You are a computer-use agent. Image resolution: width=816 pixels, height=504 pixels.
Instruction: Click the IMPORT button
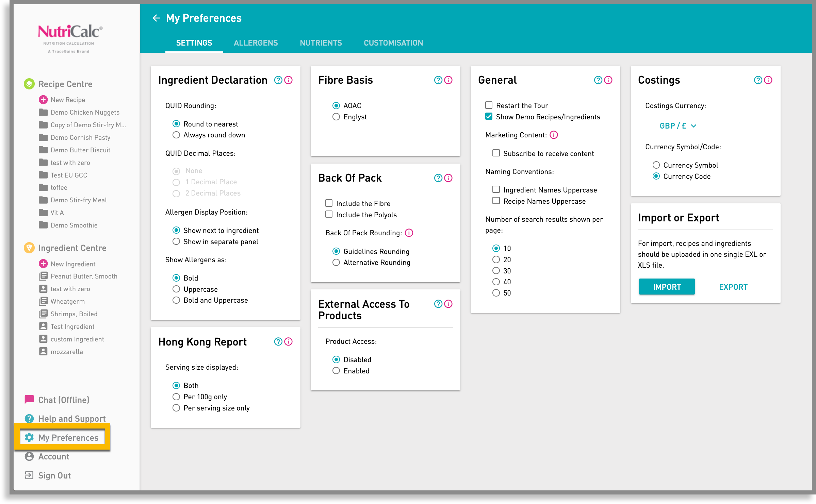coord(667,286)
